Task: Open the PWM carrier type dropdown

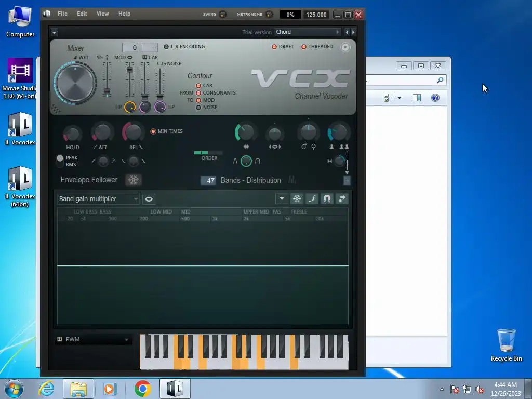Action: [93, 339]
